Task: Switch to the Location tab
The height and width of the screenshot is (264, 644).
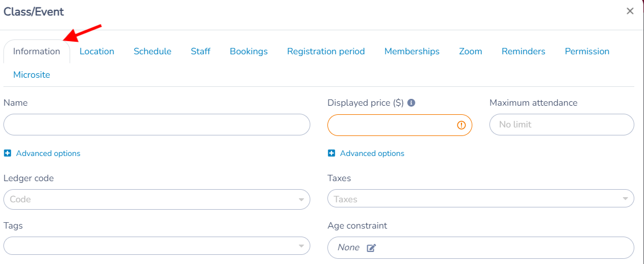Action: [97, 51]
